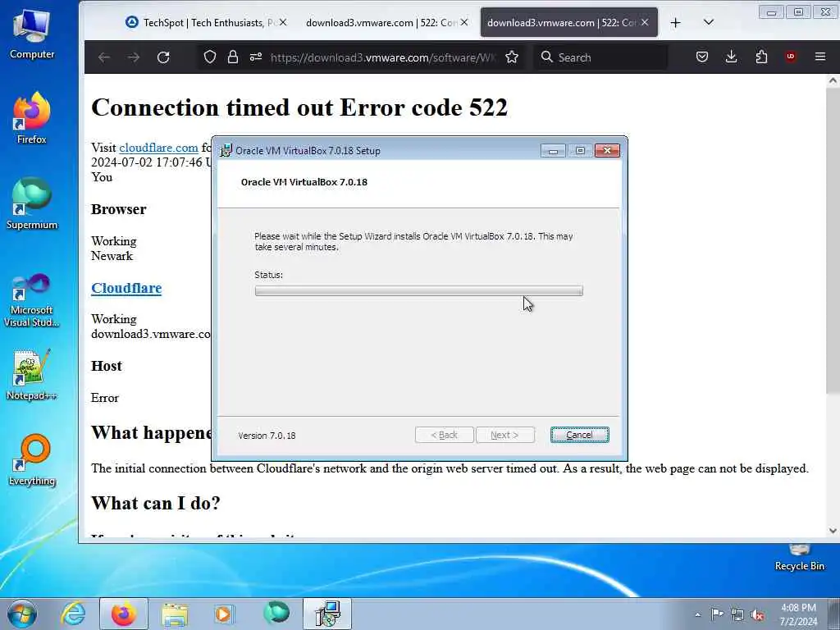
Task: Open the Firefox downloads panel
Action: [731, 57]
